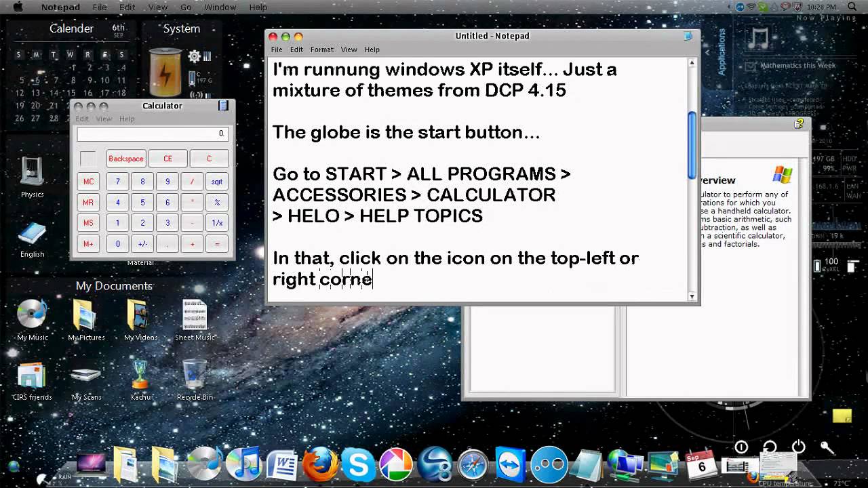Screen dimensions: 868x488
Task: Click Backspace button in Calculator
Action: [x=126, y=159]
